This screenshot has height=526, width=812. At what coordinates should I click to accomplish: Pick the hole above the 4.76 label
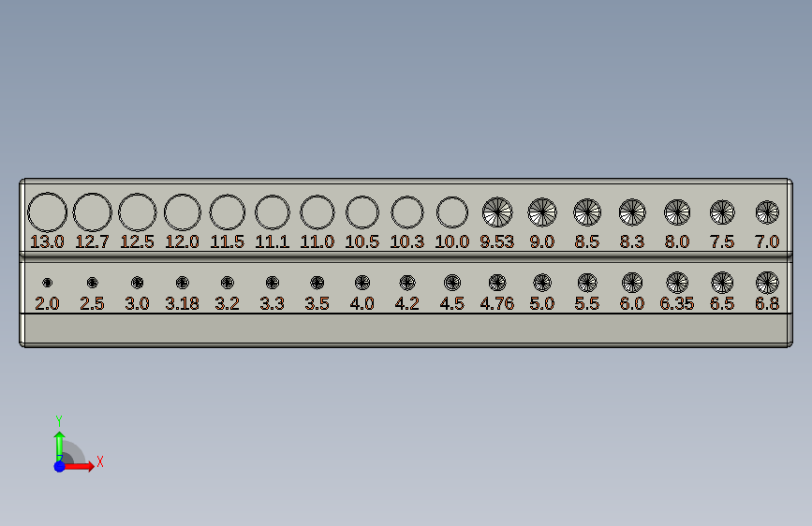(x=497, y=283)
